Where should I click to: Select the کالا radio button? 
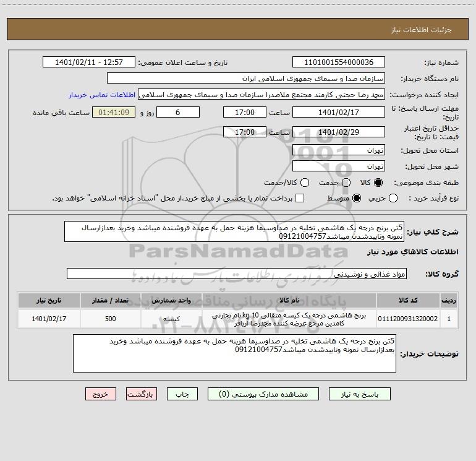[x=378, y=183]
